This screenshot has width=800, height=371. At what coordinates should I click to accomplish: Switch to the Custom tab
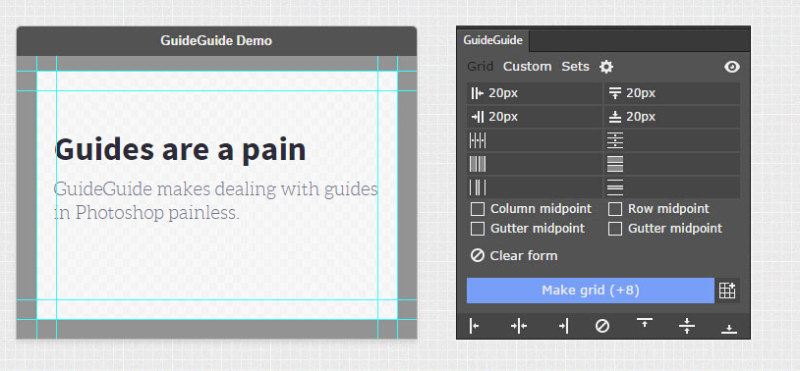(527, 67)
